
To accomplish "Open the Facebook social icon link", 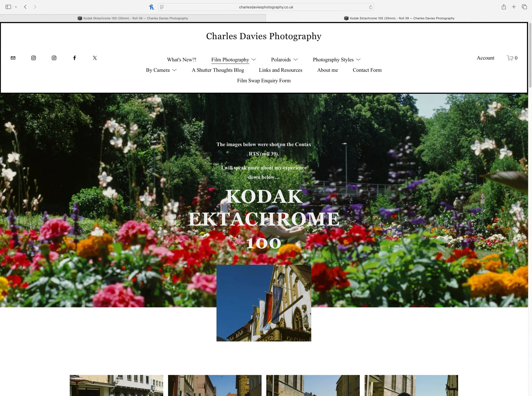I will 74,58.
